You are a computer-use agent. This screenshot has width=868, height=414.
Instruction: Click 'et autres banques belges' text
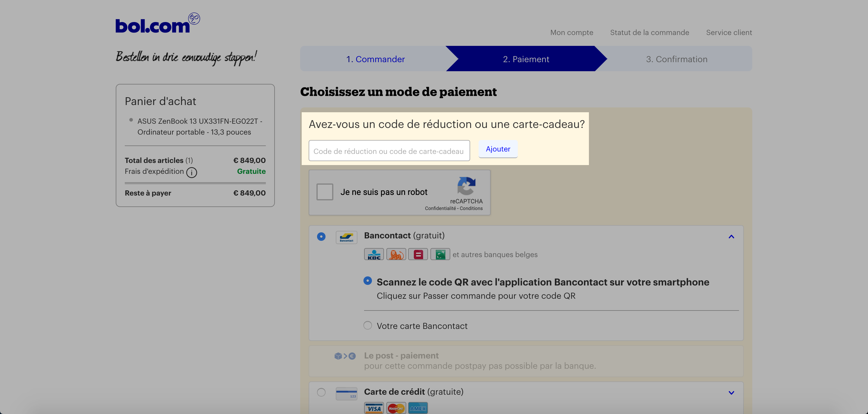(495, 254)
